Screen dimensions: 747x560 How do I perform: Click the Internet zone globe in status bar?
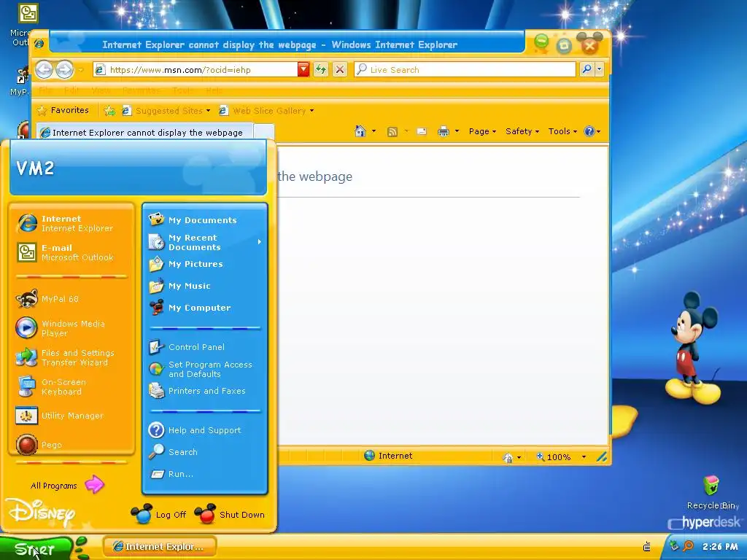369,456
